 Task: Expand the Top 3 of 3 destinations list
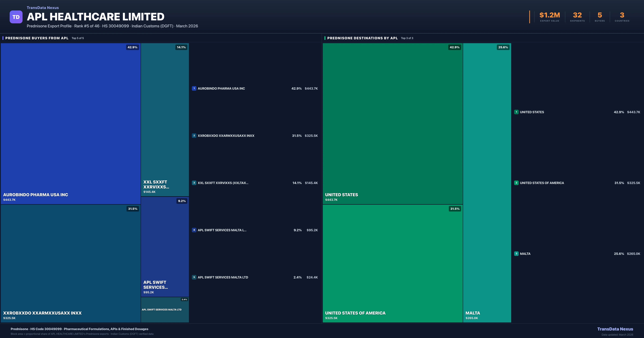407,38
